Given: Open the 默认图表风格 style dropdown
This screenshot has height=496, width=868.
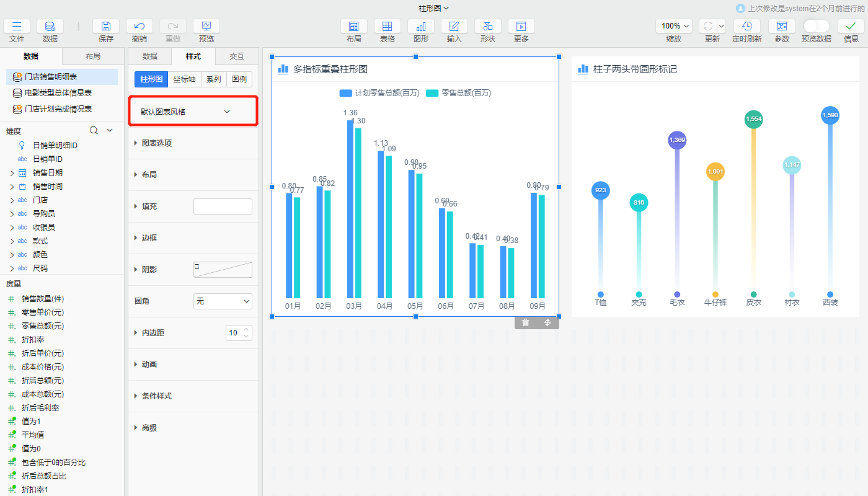Looking at the screenshot, I should [x=193, y=112].
